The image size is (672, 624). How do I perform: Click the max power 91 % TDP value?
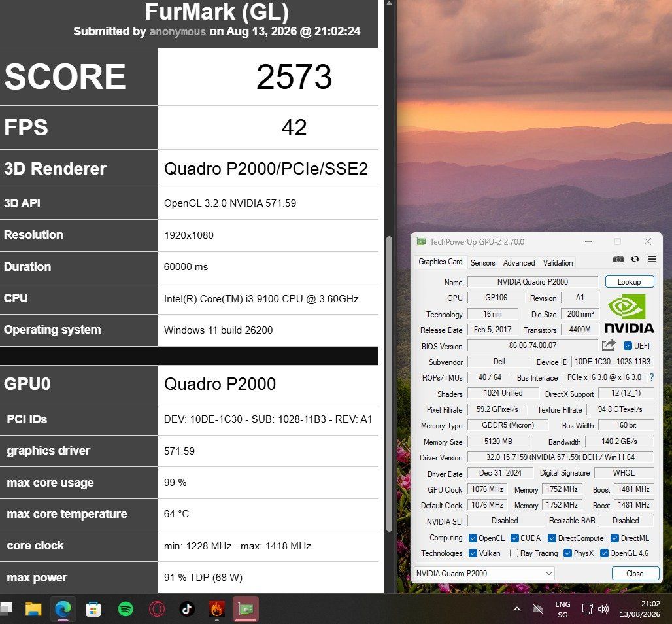point(203,578)
